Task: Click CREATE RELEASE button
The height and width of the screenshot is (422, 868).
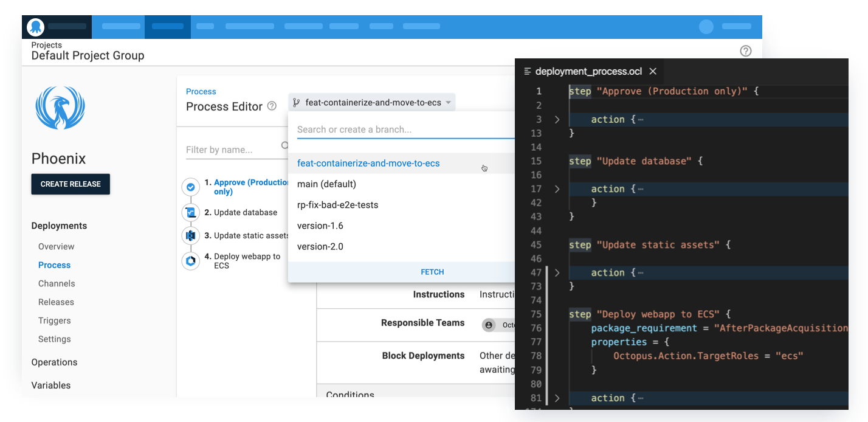Action: pos(71,184)
